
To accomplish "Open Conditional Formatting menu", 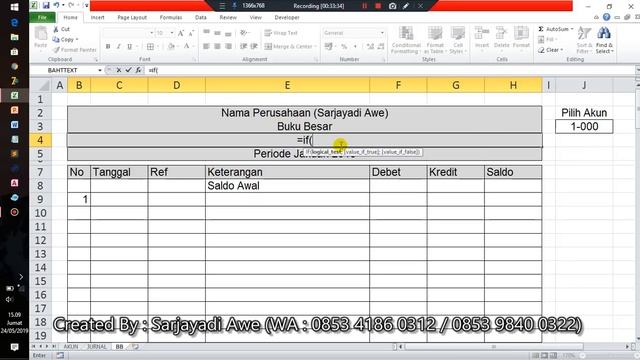I will pyautogui.click(x=406, y=40).
